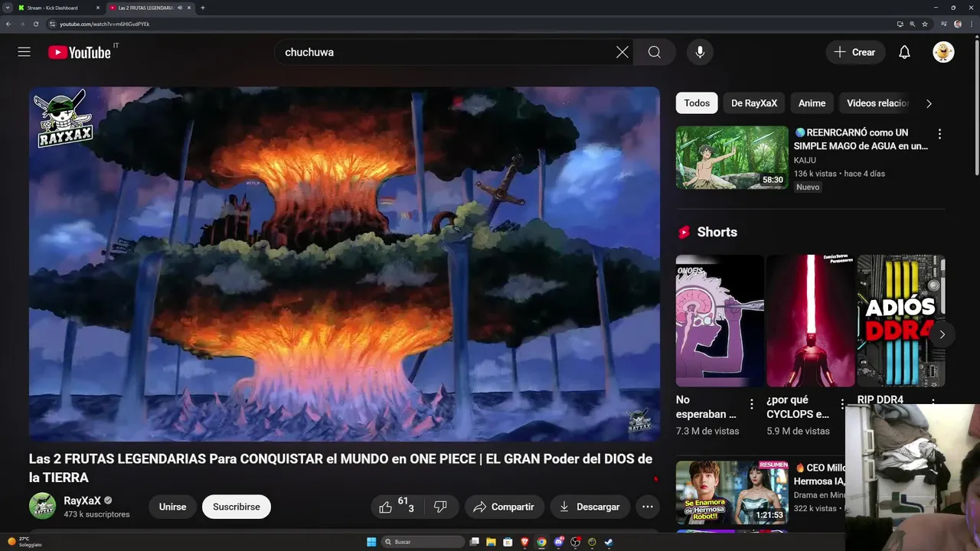Screen dimensions: 980x551
Task: Open Windows Start menu
Action: click(x=371, y=542)
